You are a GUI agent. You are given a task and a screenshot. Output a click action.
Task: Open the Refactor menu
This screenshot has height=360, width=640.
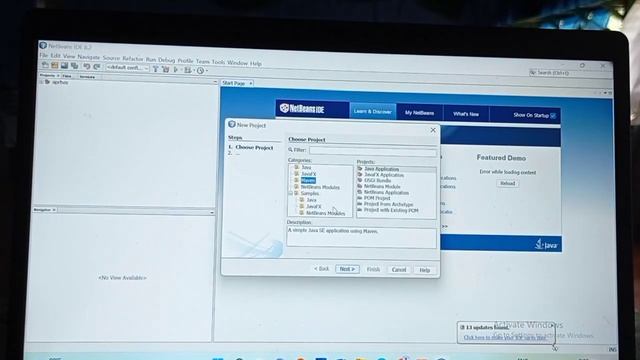(x=133, y=59)
